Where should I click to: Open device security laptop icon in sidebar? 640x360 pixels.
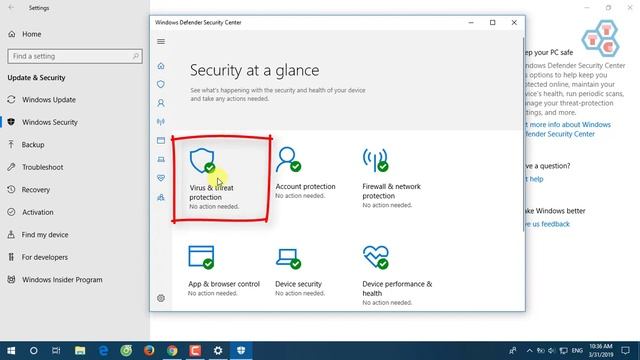tap(161, 159)
